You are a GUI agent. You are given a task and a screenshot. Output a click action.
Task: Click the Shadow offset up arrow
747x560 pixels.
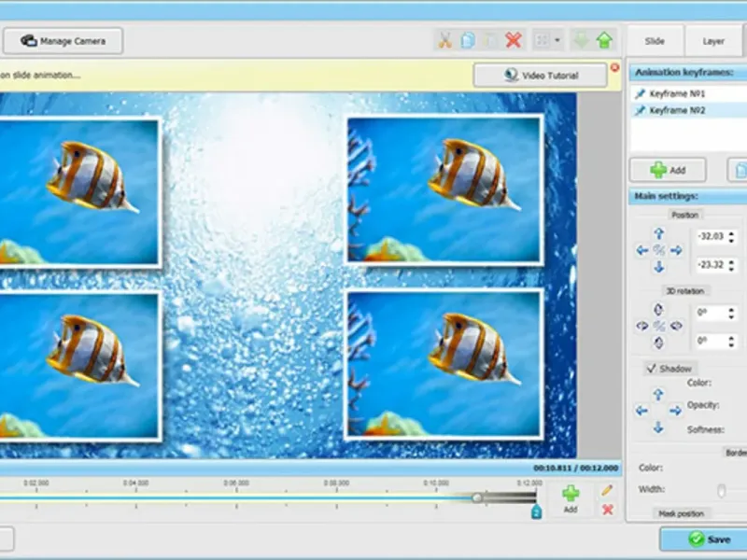658,394
